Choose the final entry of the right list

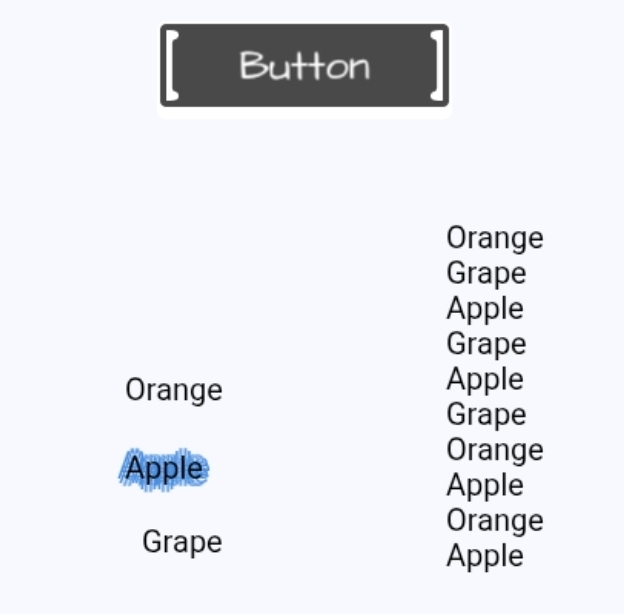[x=485, y=555]
